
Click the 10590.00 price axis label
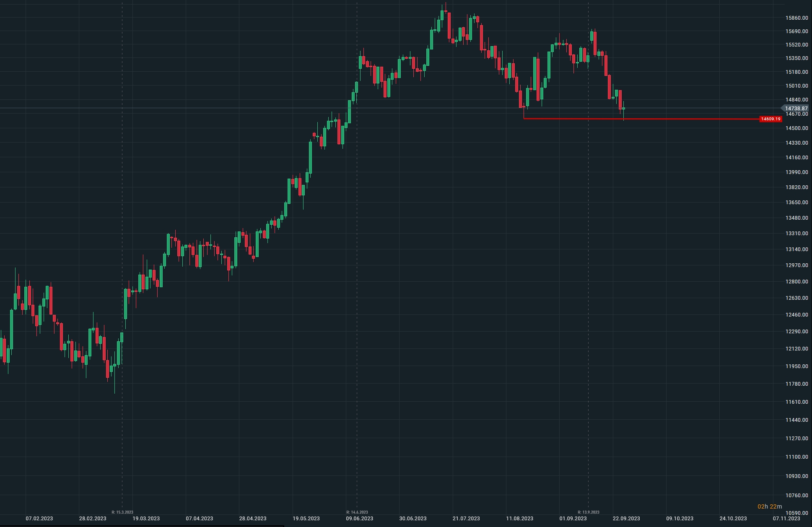click(x=796, y=513)
